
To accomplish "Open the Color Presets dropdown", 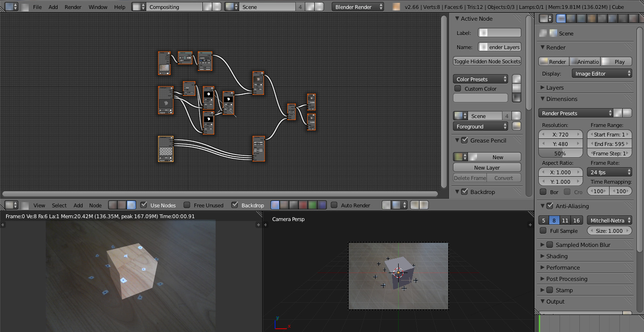I will pos(481,79).
